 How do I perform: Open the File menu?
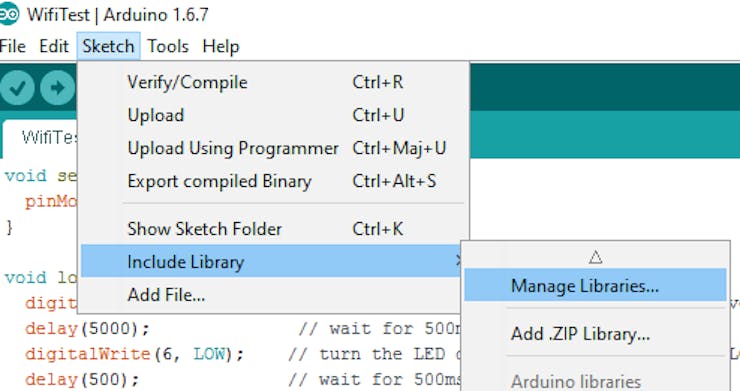[12, 46]
